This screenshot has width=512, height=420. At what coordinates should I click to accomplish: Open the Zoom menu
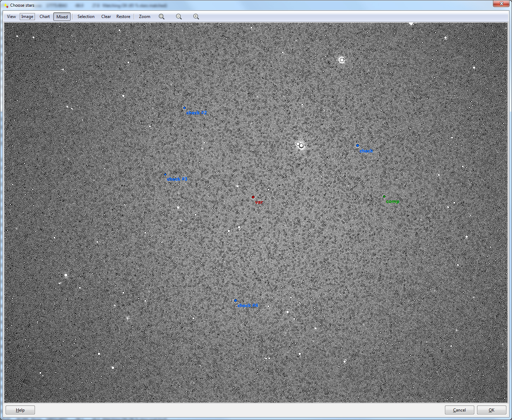tap(144, 17)
